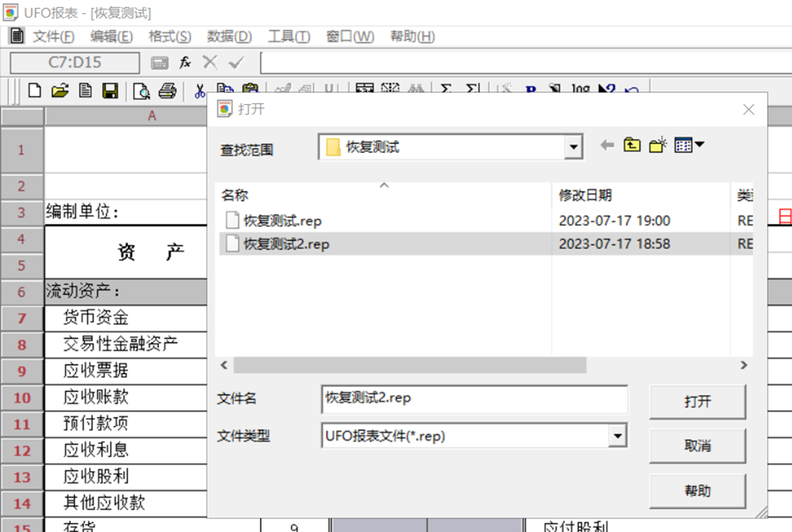Screen dimensions: 792x532
Task: Click the help pointer question mark icon
Action: pyautogui.click(x=607, y=88)
